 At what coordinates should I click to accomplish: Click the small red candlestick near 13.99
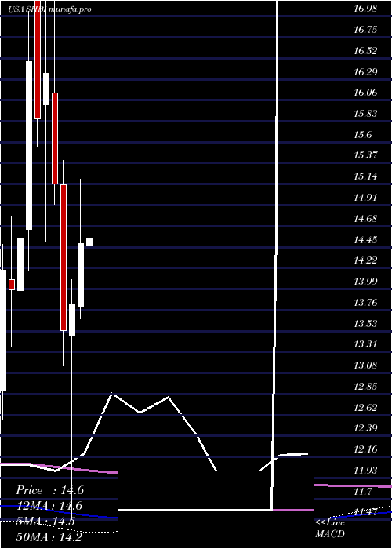[x=12, y=285]
